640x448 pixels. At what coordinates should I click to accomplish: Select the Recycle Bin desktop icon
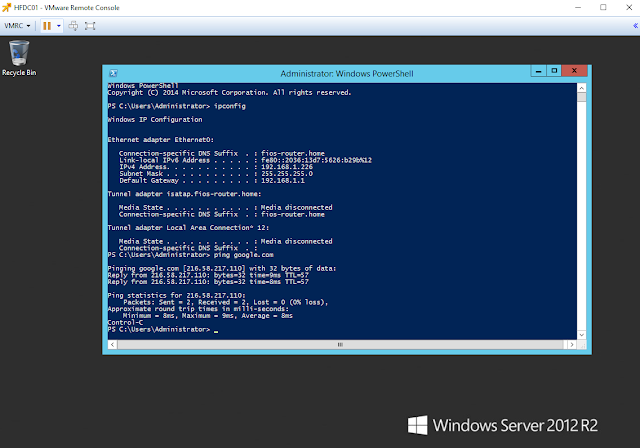pyautogui.click(x=19, y=58)
